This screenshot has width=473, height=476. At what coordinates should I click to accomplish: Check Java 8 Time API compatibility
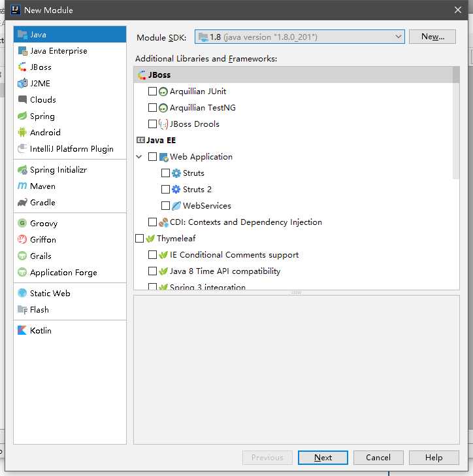click(152, 271)
